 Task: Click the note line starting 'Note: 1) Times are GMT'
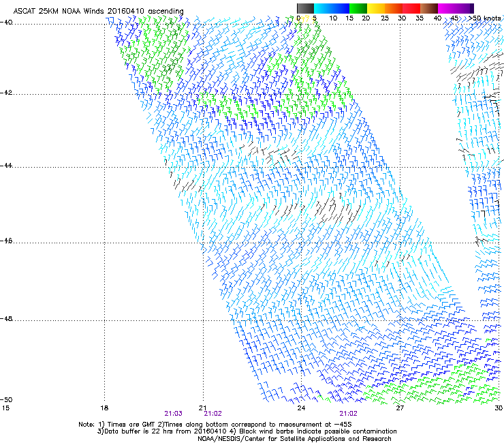[x=215, y=425]
